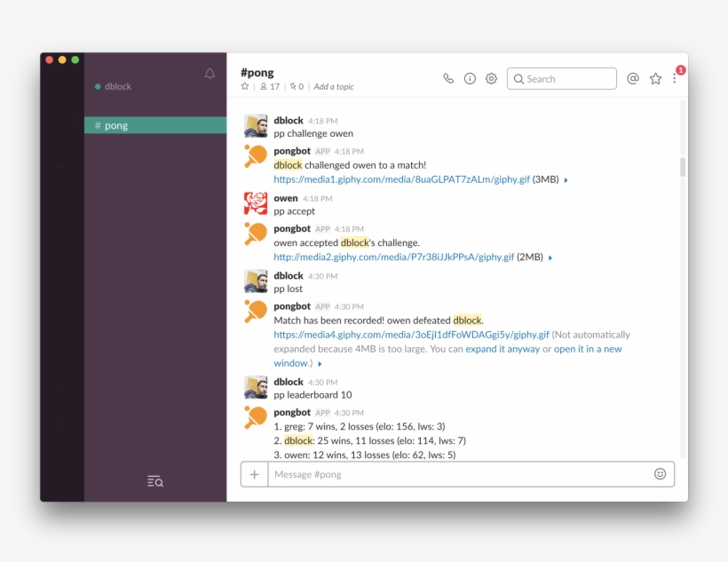Click 'Add a topic' in header
The image size is (728, 562).
click(334, 86)
